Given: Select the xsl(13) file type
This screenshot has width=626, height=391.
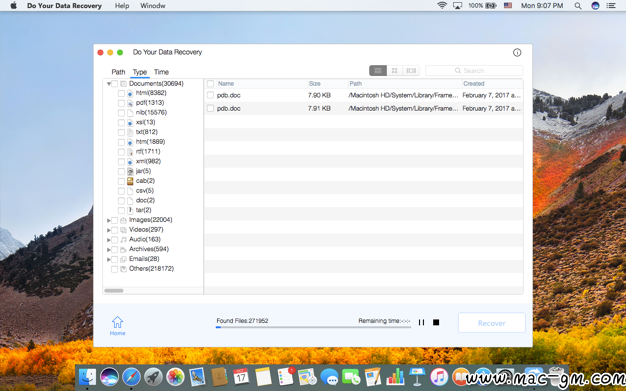Looking at the screenshot, I should (145, 122).
